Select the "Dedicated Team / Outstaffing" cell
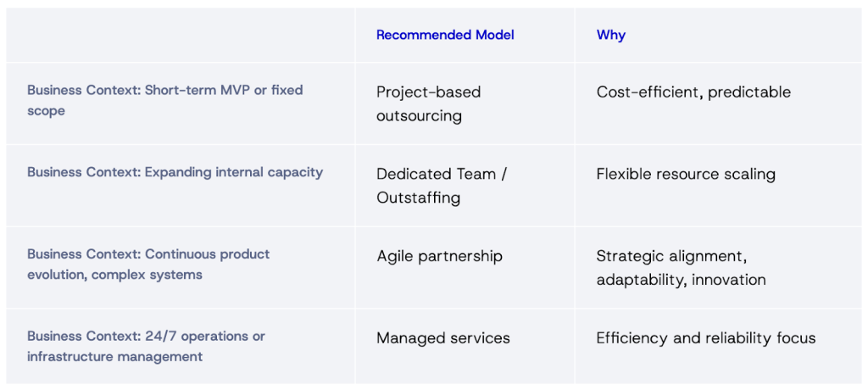Viewport: 868px width, 390px height. pos(441,186)
